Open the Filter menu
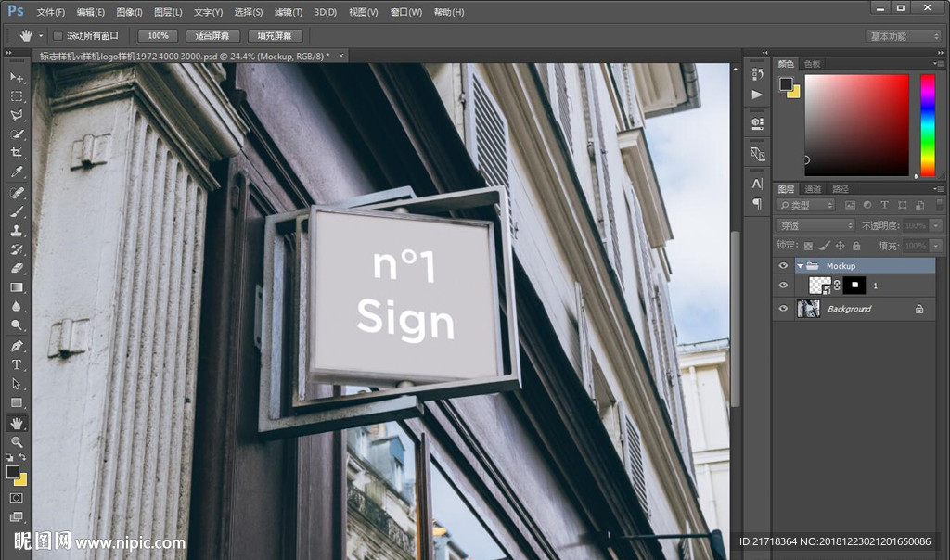The image size is (950, 560). (x=289, y=12)
